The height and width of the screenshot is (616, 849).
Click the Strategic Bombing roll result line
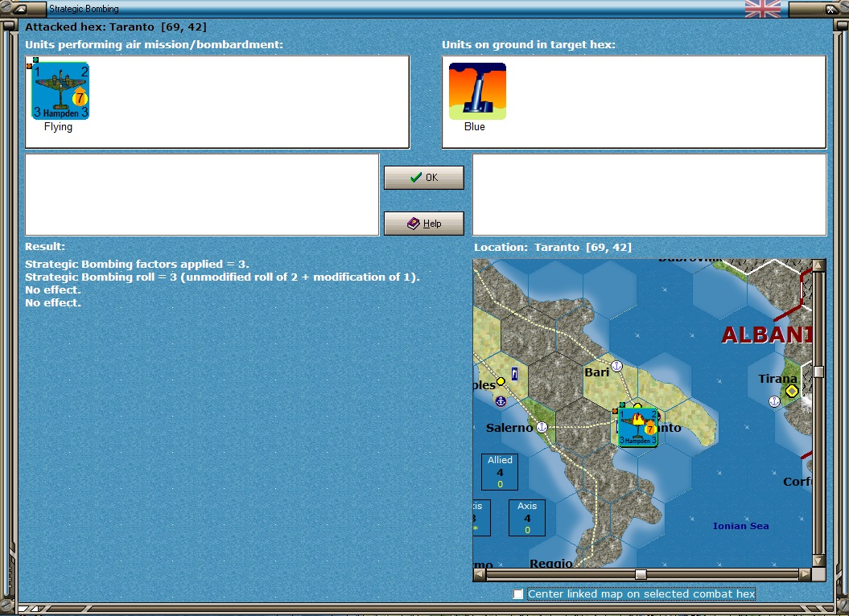click(223, 277)
